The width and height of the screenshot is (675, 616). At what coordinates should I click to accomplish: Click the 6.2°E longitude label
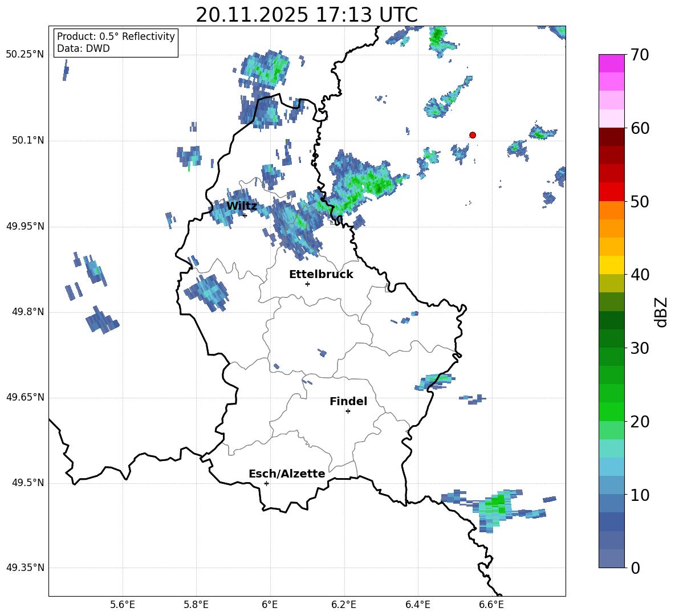click(x=344, y=605)
